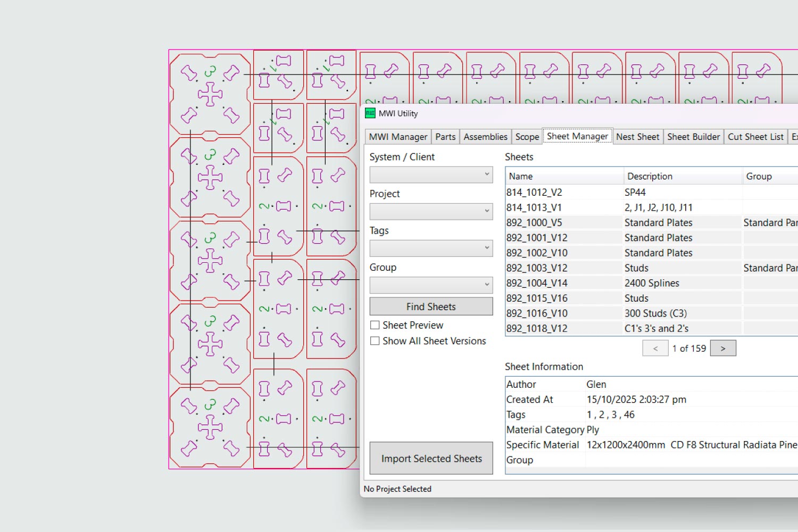Enable the Sheet Preview checkbox
Viewport: 798px width, 532px height.
pyautogui.click(x=375, y=325)
